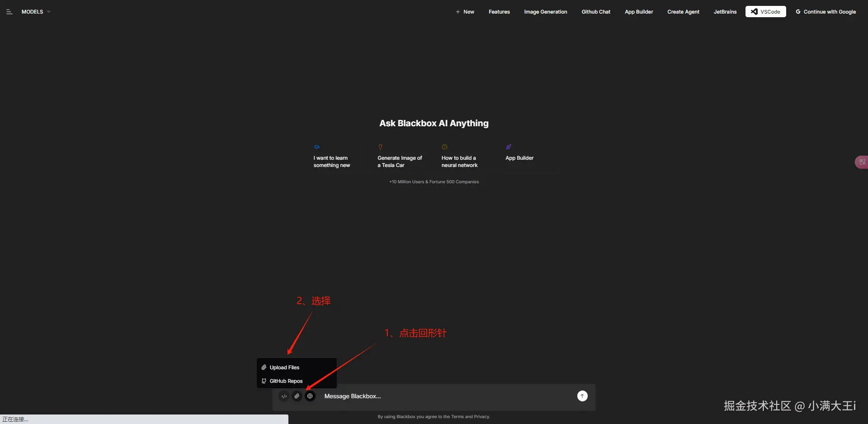Select GitHub Repos from popup menu
Viewport: 868px width, 424px height.
pos(297,381)
